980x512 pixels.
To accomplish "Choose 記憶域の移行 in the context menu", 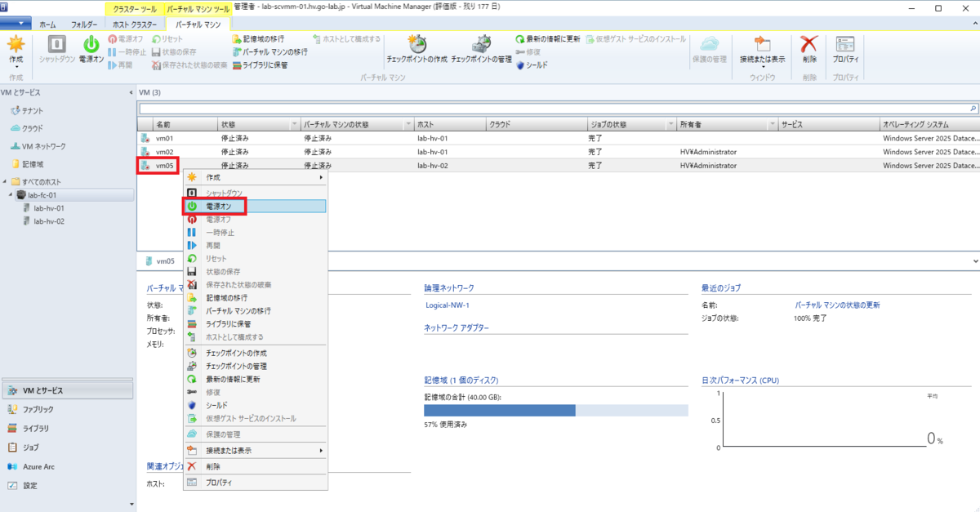I will pyautogui.click(x=255, y=298).
